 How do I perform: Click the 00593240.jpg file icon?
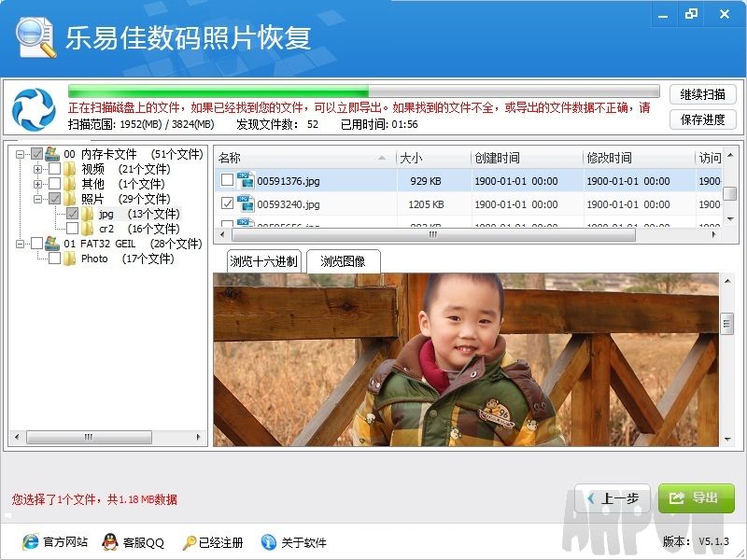coord(247,204)
